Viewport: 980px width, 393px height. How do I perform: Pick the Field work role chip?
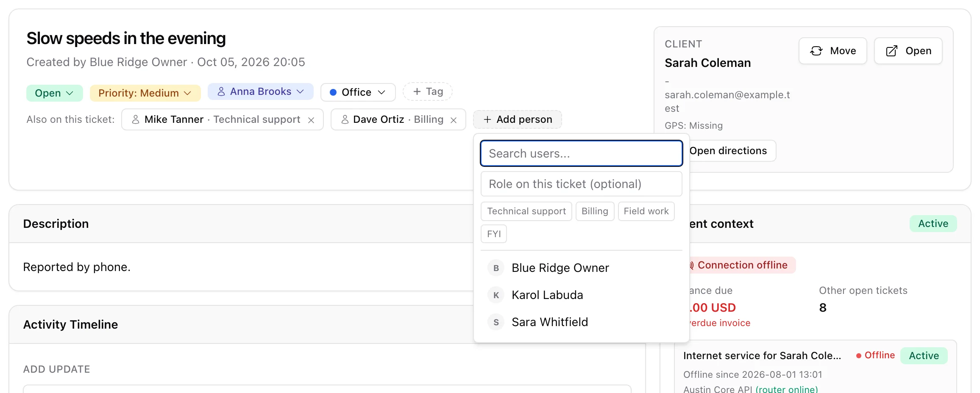(x=646, y=211)
